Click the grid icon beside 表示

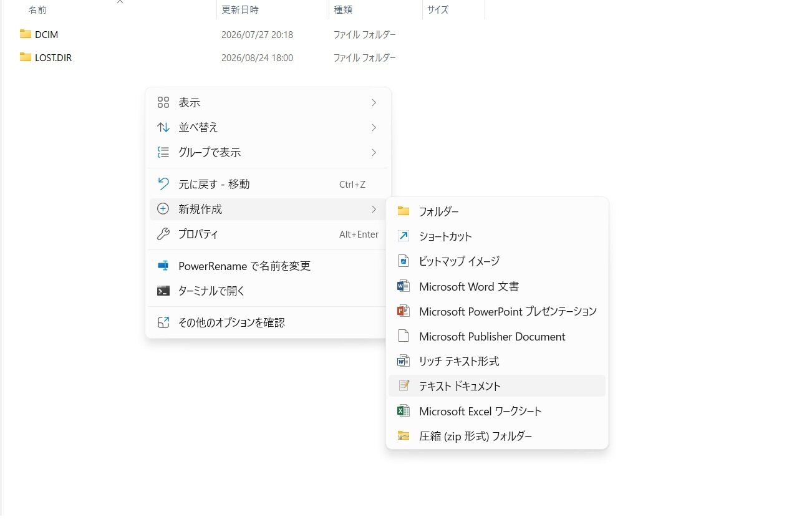pos(163,102)
